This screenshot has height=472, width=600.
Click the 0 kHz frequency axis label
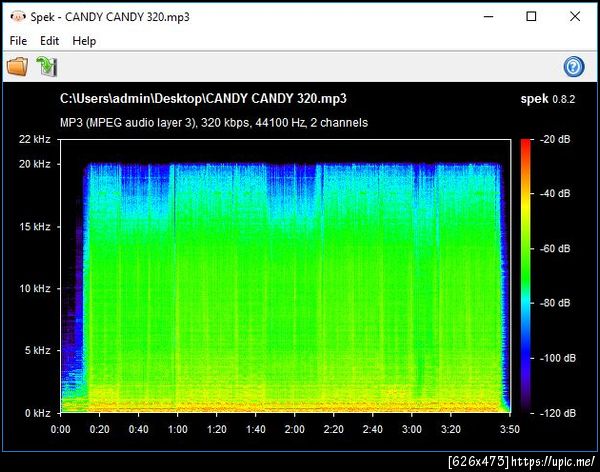38,413
